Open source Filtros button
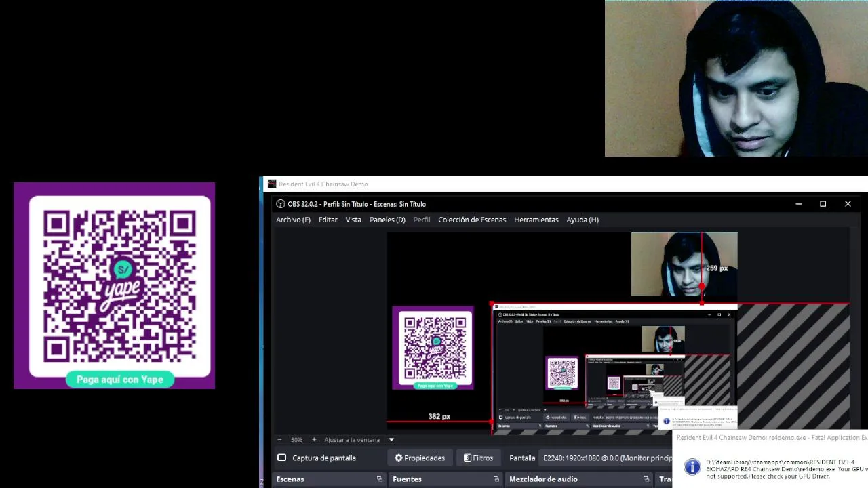This screenshot has height=488, width=868. pyautogui.click(x=478, y=458)
